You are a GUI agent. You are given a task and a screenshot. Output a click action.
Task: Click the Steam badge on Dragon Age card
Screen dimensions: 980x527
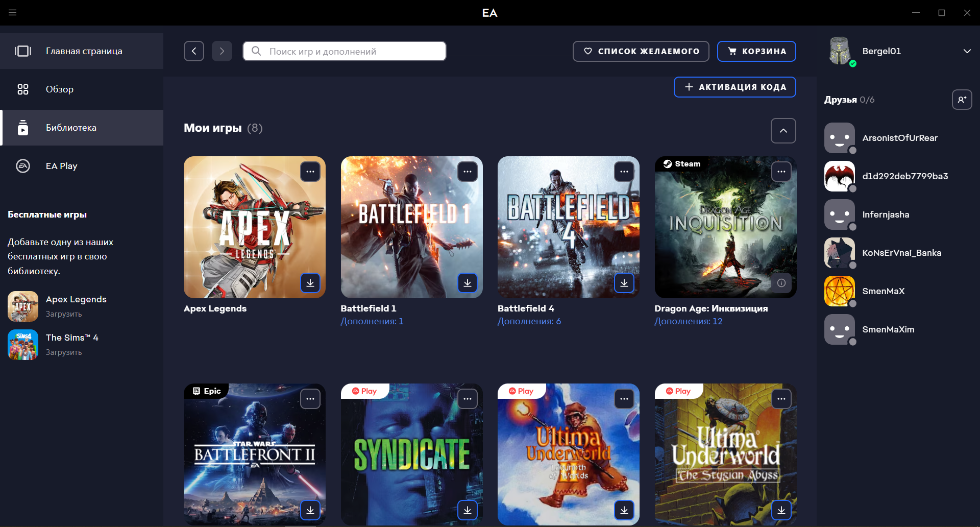(x=682, y=164)
